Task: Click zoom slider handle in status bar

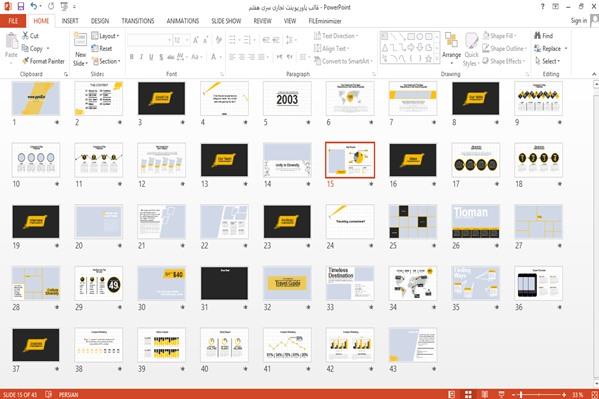Action: click(x=521, y=394)
